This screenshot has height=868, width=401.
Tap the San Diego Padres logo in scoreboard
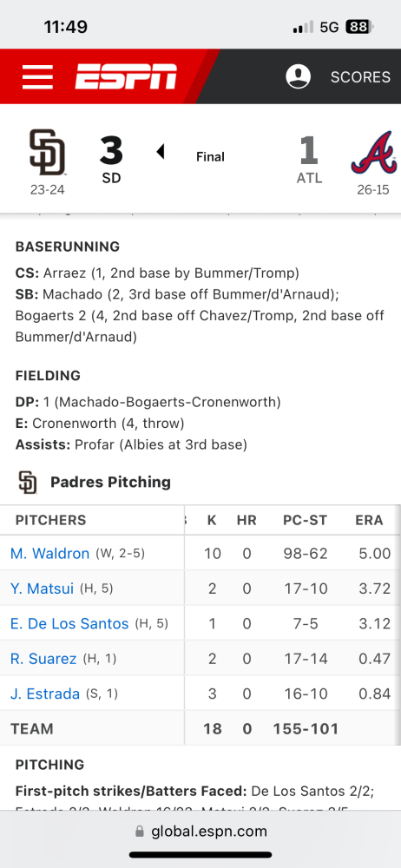pyautogui.click(x=47, y=152)
